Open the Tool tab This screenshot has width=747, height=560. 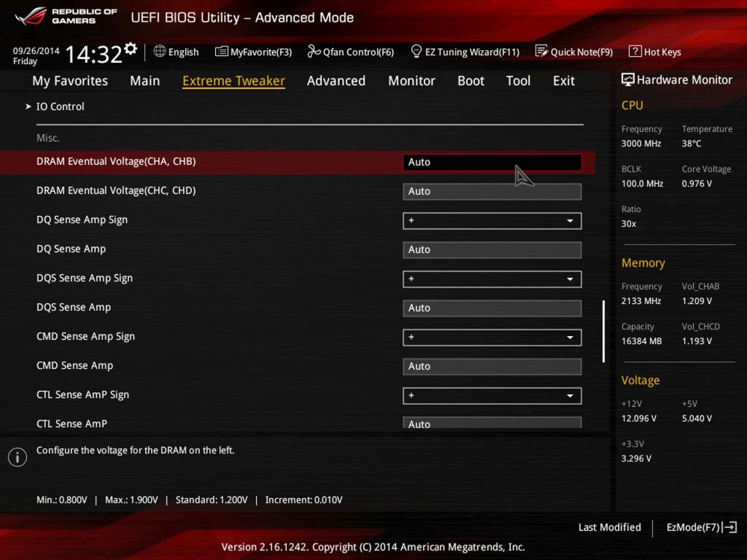[x=518, y=81]
